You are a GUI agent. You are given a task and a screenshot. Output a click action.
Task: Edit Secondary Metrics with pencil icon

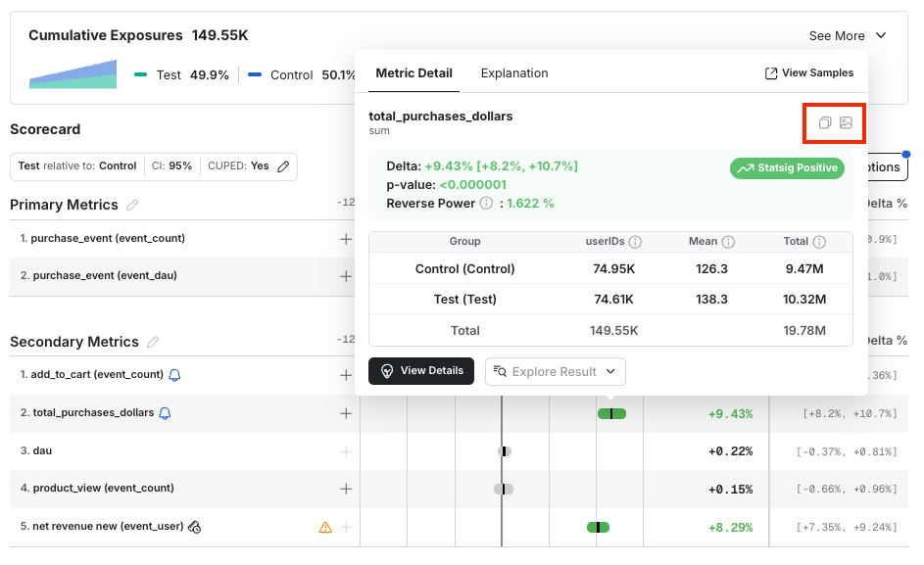pyautogui.click(x=153, y=342)
